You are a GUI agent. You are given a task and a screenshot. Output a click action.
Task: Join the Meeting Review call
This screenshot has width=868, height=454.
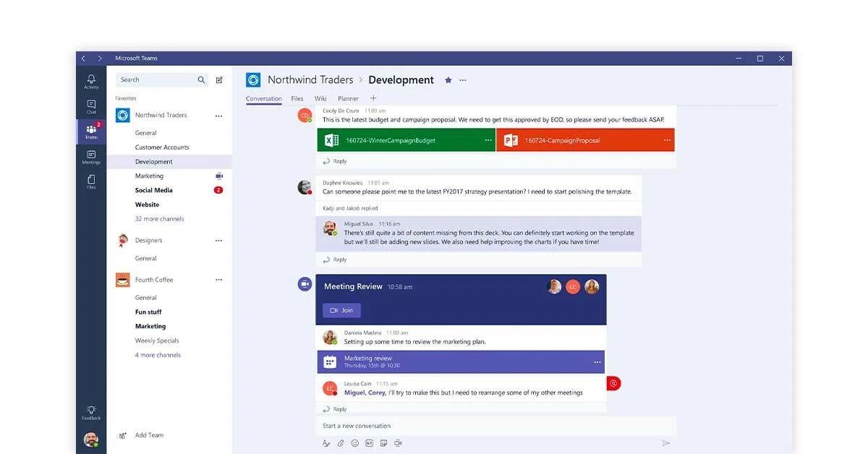click(341, 309)
